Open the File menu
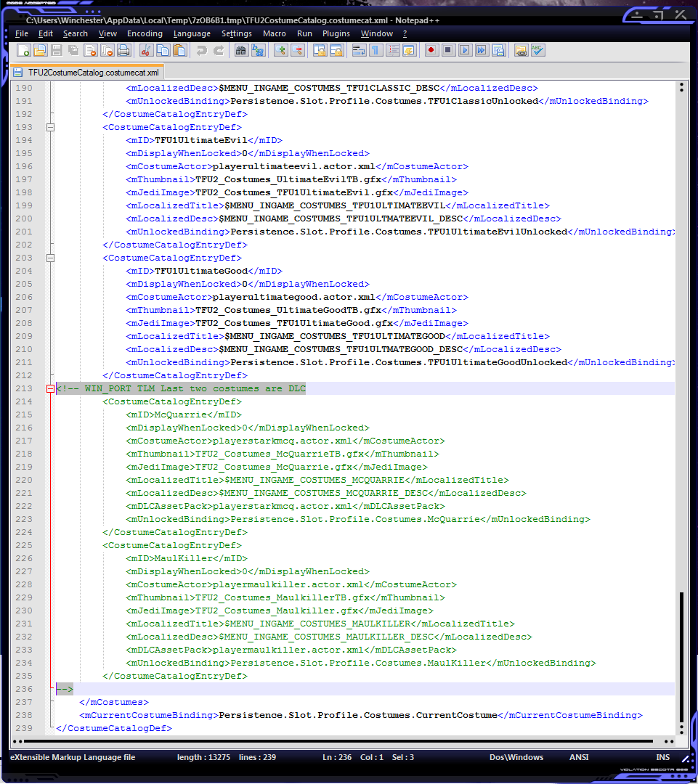Image resolution: width=698 pixels, height=784 pixels. point(22,33)
